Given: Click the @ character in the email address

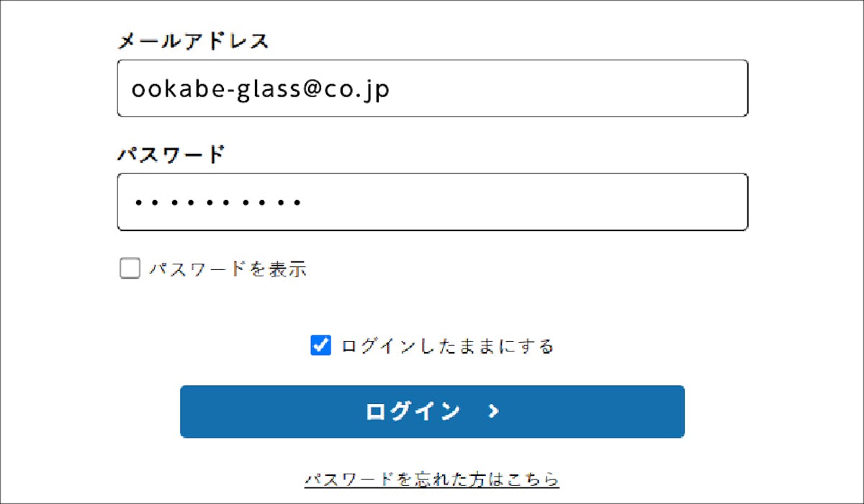Looking at the screenshot, I should [311, 89].
